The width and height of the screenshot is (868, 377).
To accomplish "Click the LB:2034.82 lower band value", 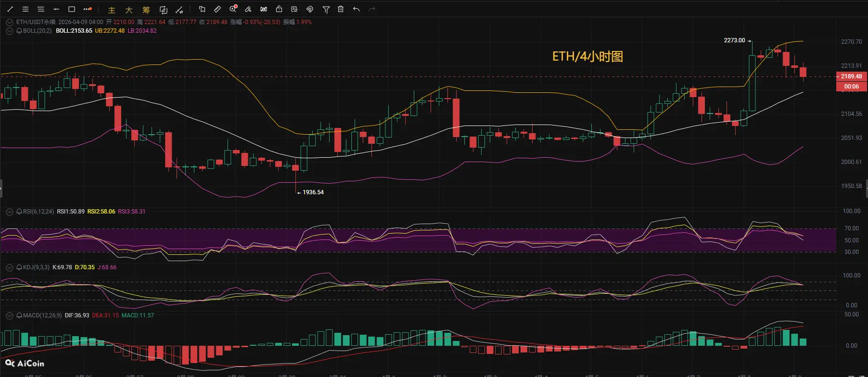I will click(x=142, y=31).
